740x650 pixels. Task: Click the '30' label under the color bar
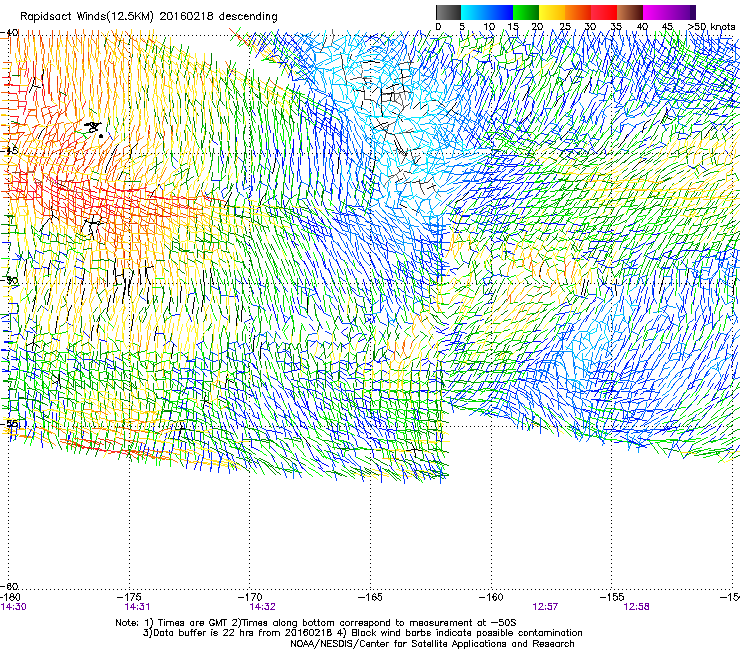(x=590, y=27)
